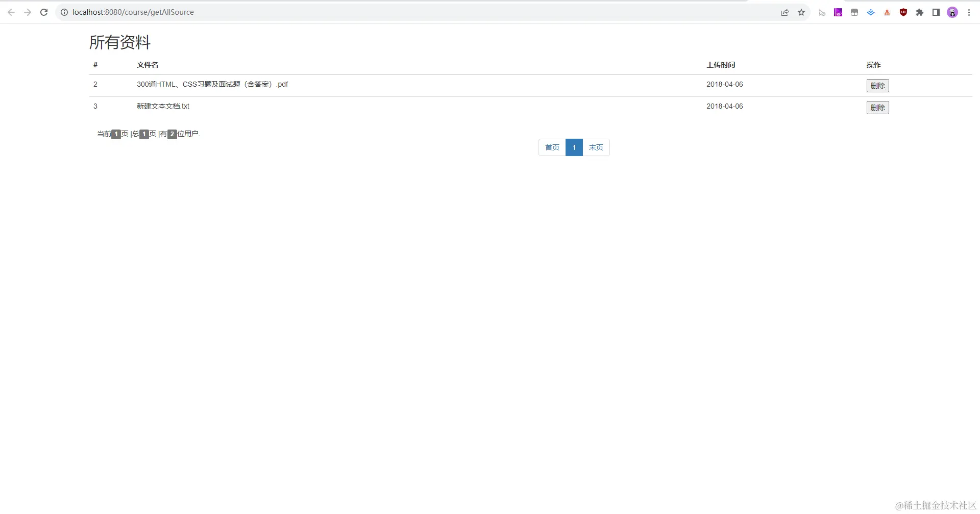The height and width of the screenshot is (514, 980).
Task: Click the 文件名 column header
Action: pyautogui.click(x=148, y=65)
